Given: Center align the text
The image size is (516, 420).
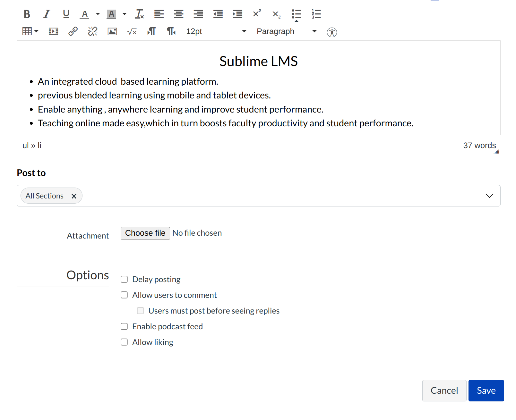Looking at the screenshot, I should coord(178,14).
